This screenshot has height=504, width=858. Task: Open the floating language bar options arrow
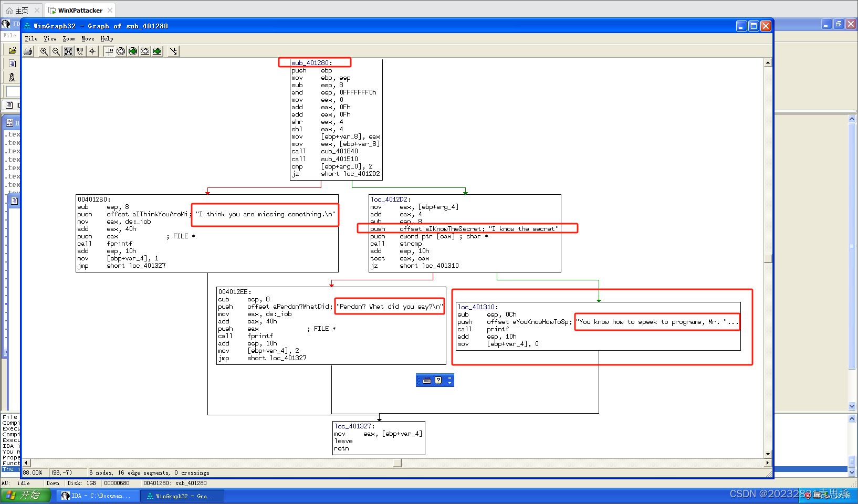pyautogui.click(x=449, y=383)
